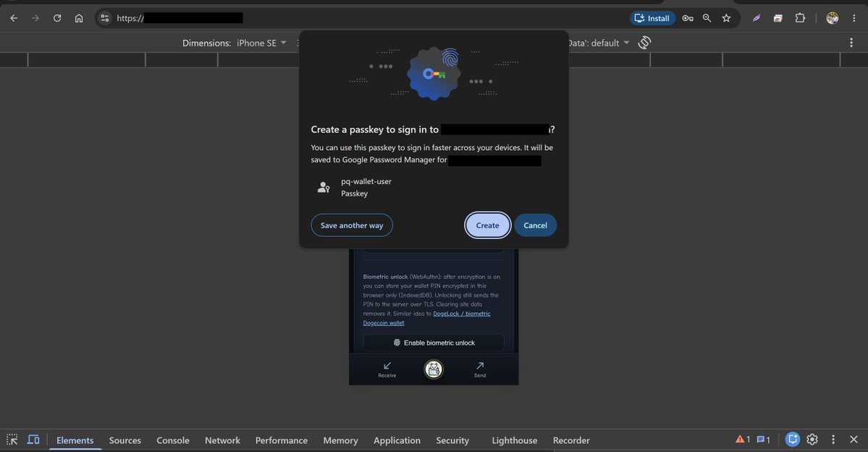Toggle the device toolbar
Viewport: 868px width, 452px height.
pyautogui.click(x=33, y=440)
